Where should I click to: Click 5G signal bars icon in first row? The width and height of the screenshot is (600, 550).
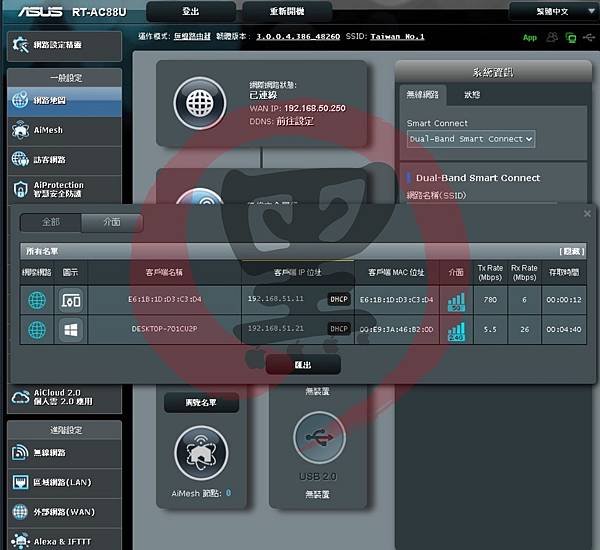click(457, 302)
